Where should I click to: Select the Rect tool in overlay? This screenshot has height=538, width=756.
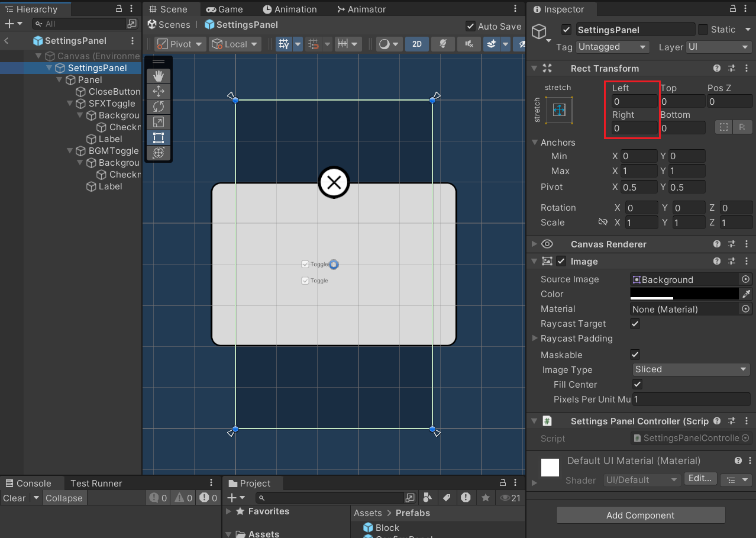(158, 137)
